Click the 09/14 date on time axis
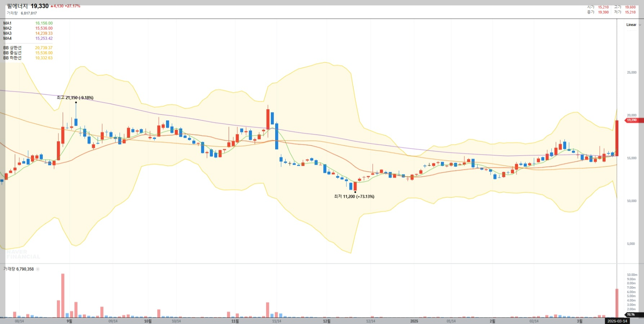 113,321
